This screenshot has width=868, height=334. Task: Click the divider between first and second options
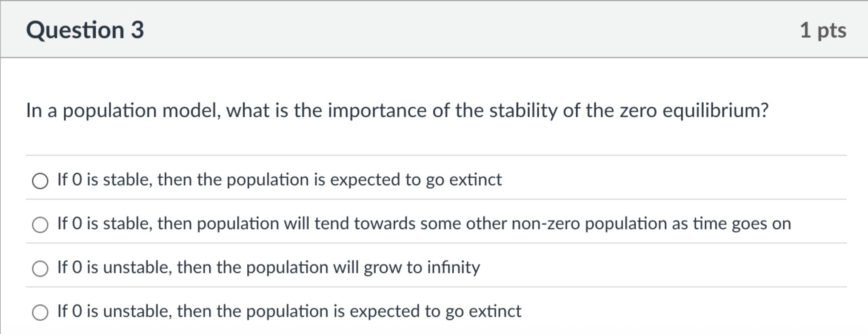pos(434,201)
